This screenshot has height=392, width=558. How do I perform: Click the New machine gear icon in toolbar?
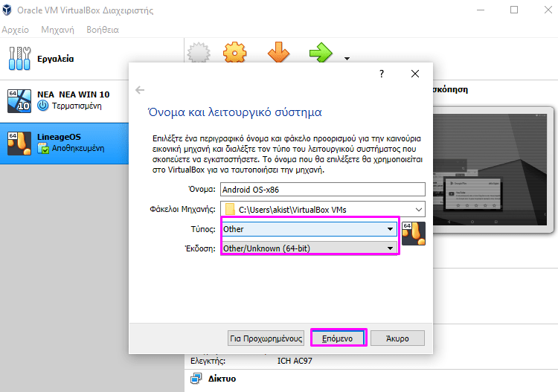pos(199,53)
